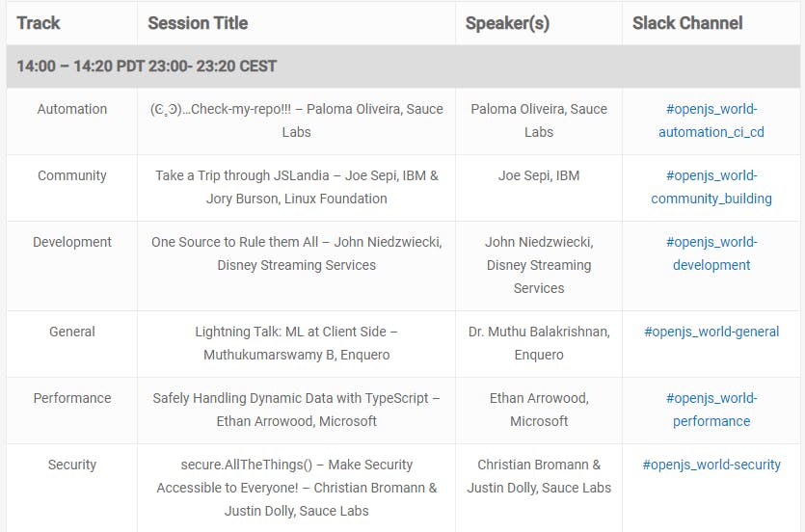Click the Slack Channel column header
Viewport: 805px width, 532px height.
(x=687, y=23)
